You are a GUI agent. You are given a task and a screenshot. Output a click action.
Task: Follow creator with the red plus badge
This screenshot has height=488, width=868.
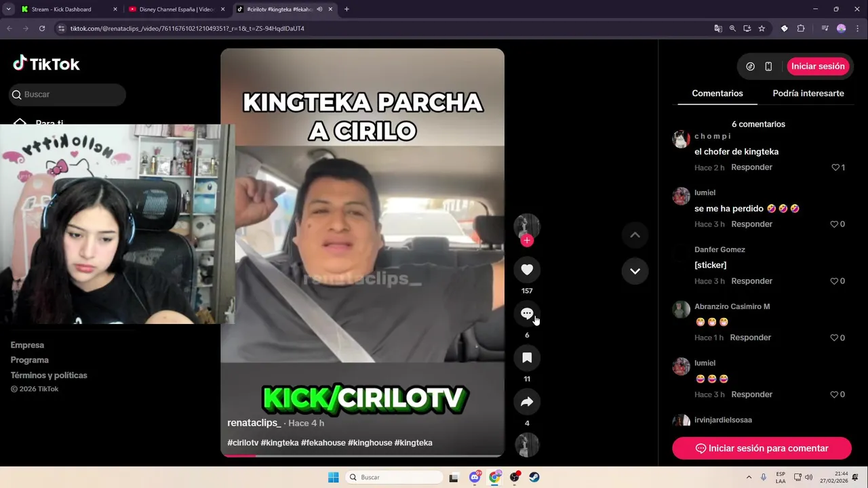[527, 241]
